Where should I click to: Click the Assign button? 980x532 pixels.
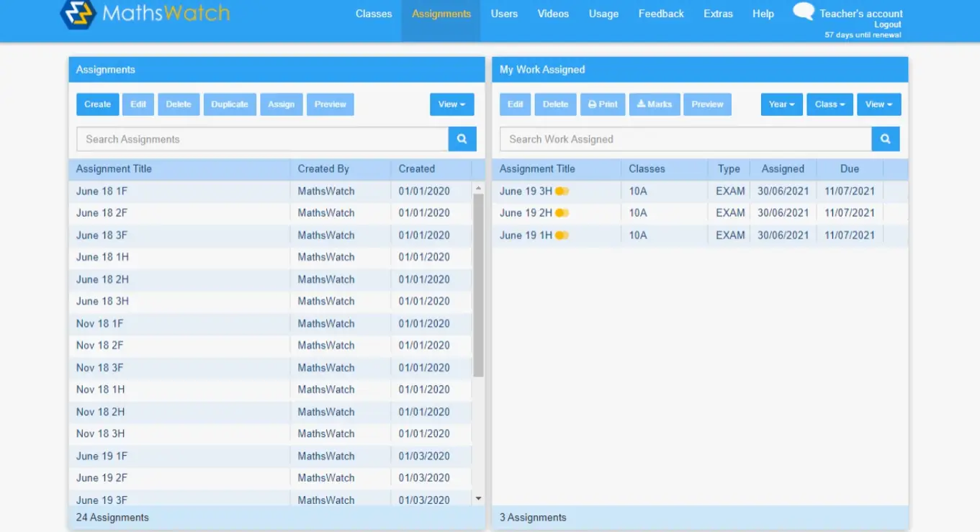(281, 104)
